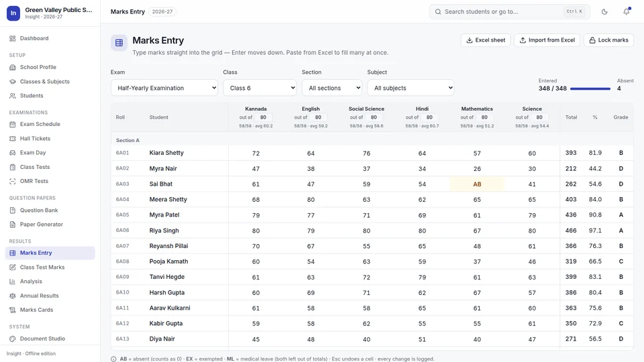
Task: Click the Paper Generator document icon
Action: [12, 225]
